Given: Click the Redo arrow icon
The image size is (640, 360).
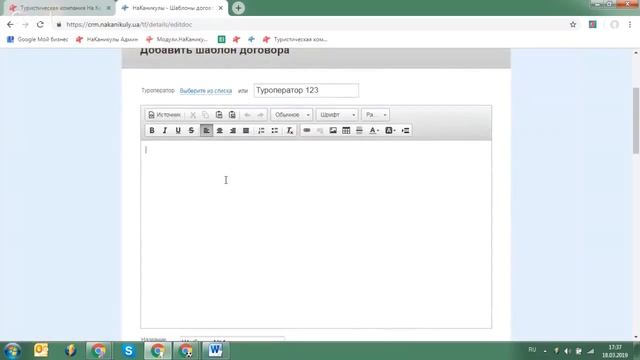Looking at the screenshot, I should coord(260,115).
